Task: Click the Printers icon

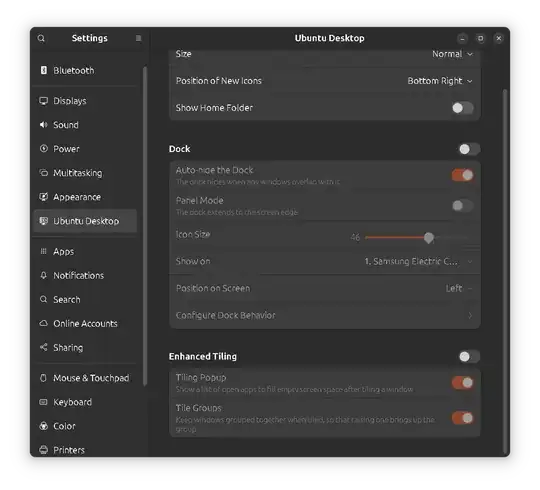Action: tap(44, 450)
